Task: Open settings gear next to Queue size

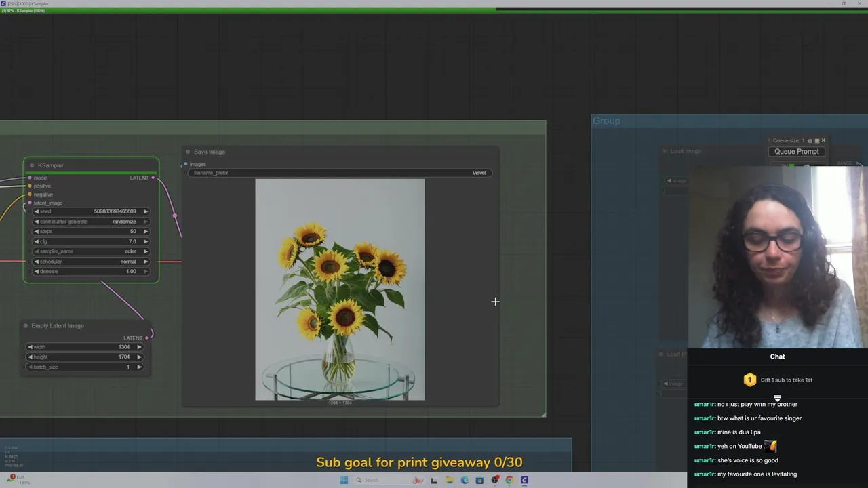Action: click(810, 141)
